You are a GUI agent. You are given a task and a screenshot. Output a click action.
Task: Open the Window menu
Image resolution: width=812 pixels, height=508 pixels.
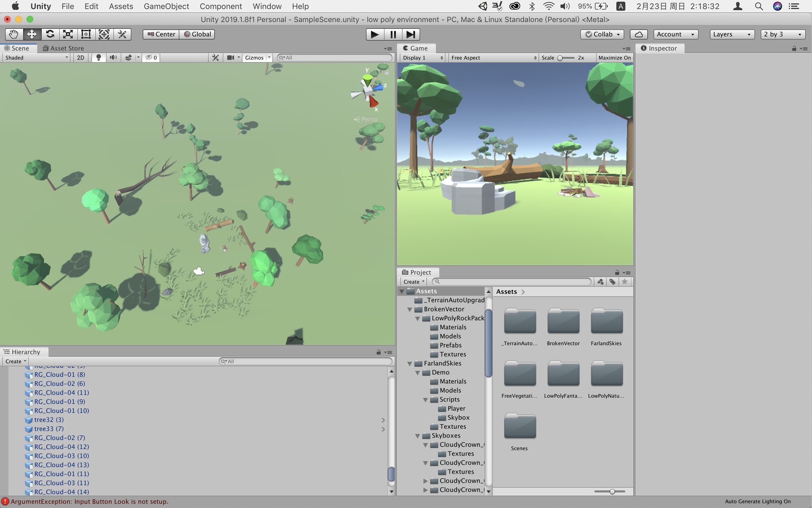point(267,6)
